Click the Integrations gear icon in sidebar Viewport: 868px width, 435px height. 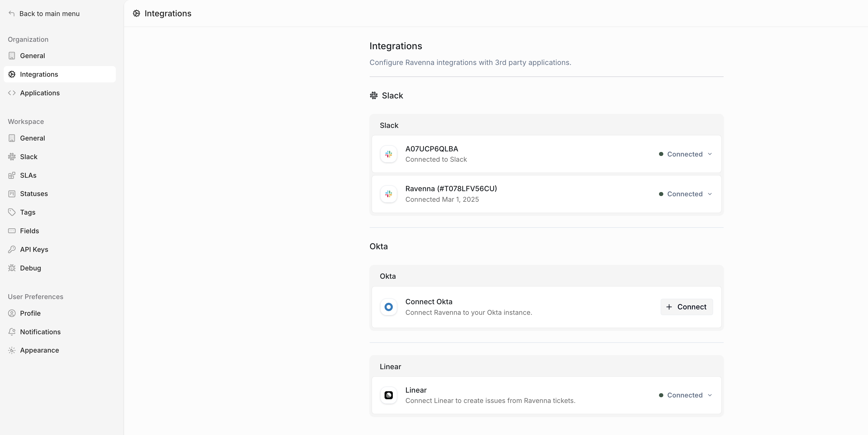tap(12, 74)
